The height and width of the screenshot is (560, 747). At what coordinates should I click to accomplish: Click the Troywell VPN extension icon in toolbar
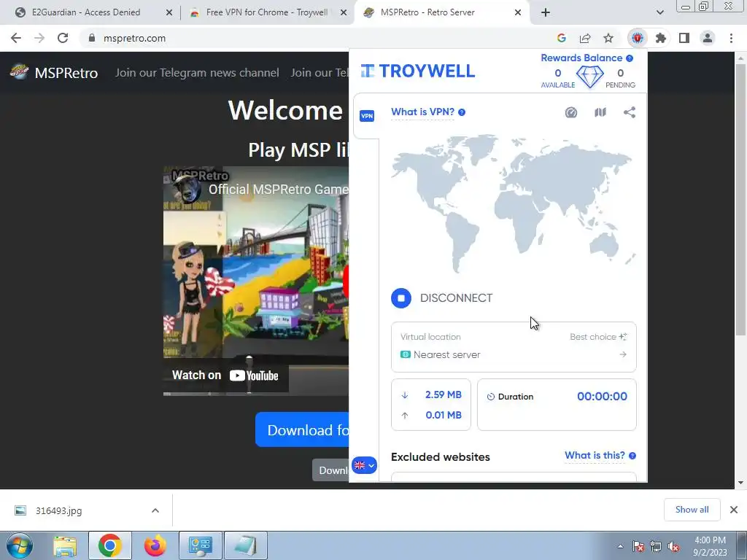(638, 38)
